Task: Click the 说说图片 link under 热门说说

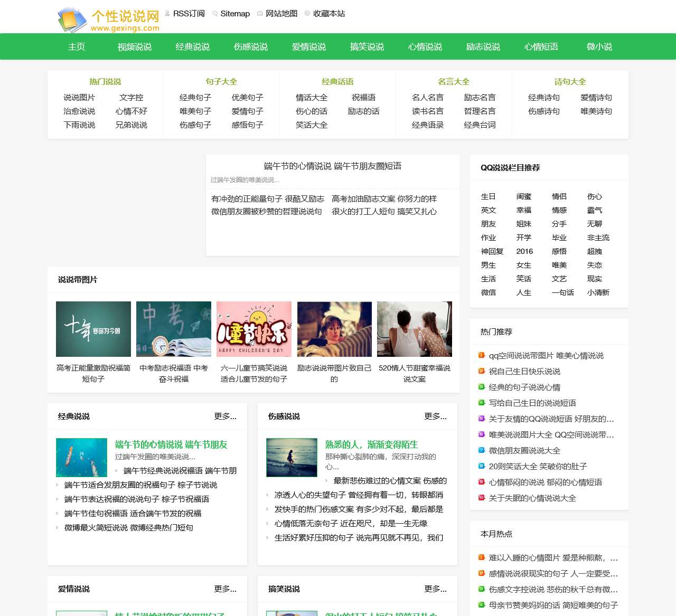Action: click(x=79, y=98)
